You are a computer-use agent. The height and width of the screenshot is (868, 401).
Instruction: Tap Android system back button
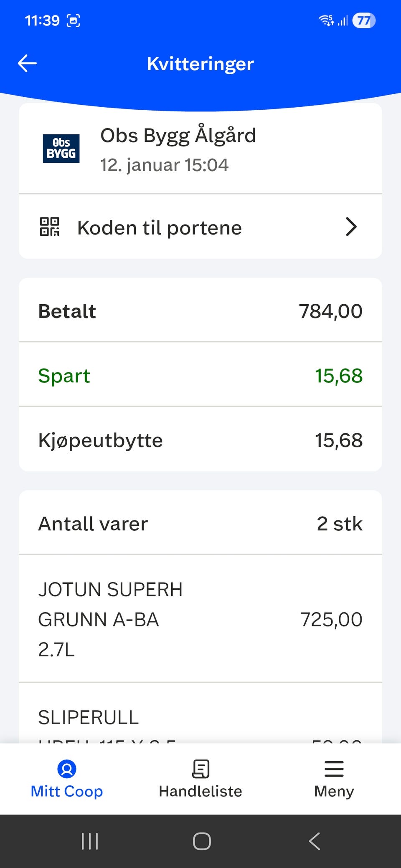pyautogui.click(x=315, y=841)
